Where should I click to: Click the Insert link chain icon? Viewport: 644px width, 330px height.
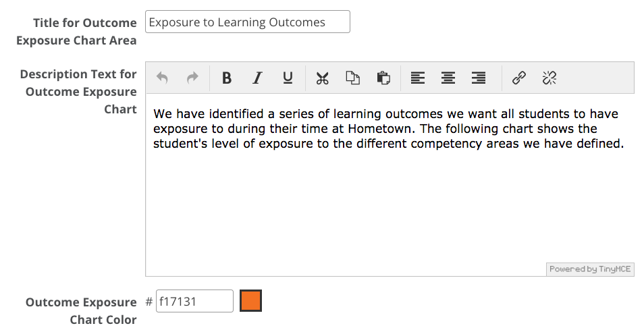(x=518, y=78)
